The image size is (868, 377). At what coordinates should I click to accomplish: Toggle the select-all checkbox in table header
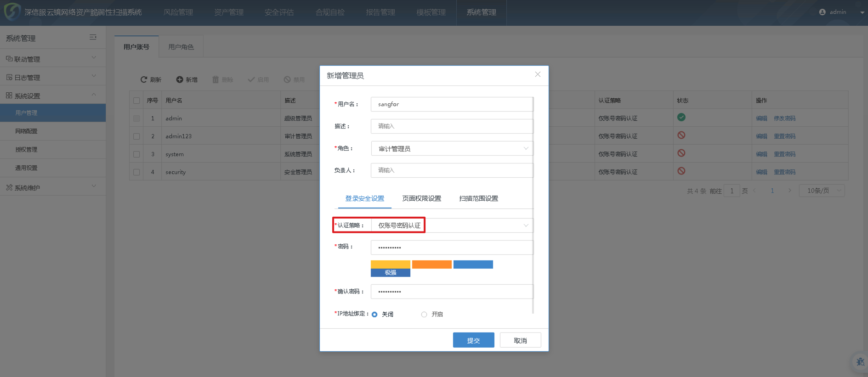tap(136, 101)
